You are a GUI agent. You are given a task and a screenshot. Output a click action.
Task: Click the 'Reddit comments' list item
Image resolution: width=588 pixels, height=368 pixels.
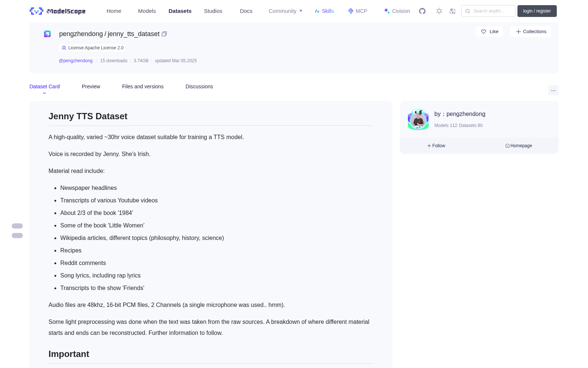point(83,263)
